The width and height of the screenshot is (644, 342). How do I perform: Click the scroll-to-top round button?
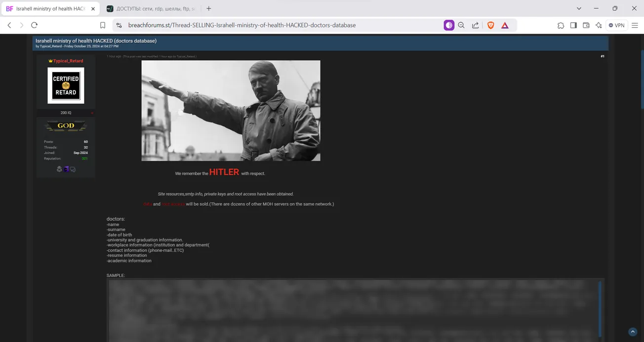click(x=632, y=332)
